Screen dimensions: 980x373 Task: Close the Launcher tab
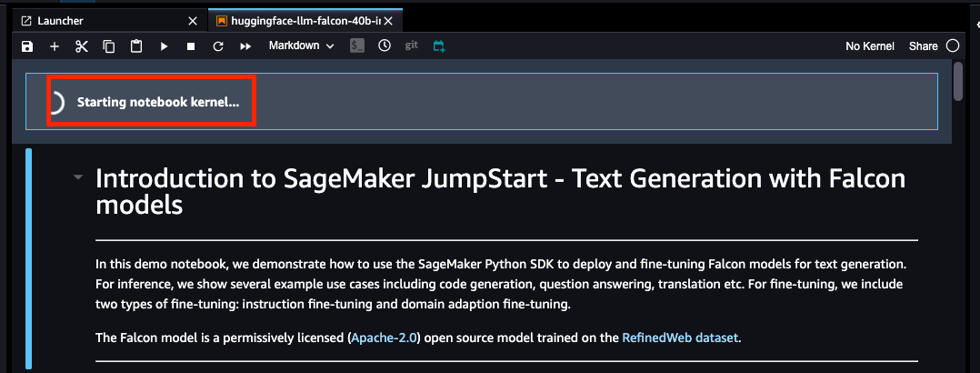[x=191, y=20]
